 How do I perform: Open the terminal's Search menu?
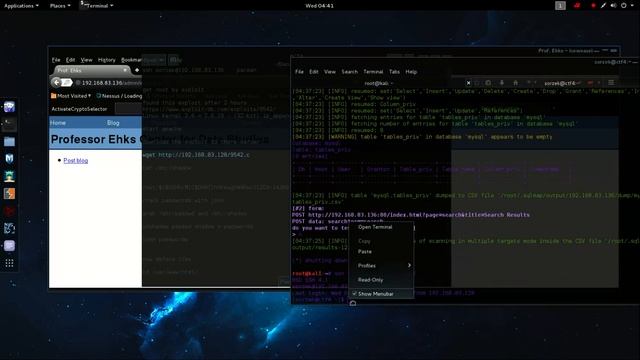coord(349,72)
